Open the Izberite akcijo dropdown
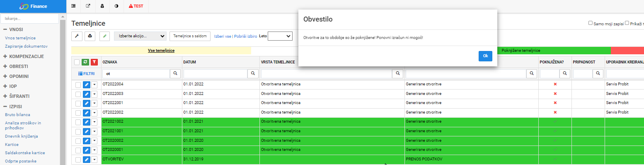The width and height of the screenshot is (644, 165). 140,36
